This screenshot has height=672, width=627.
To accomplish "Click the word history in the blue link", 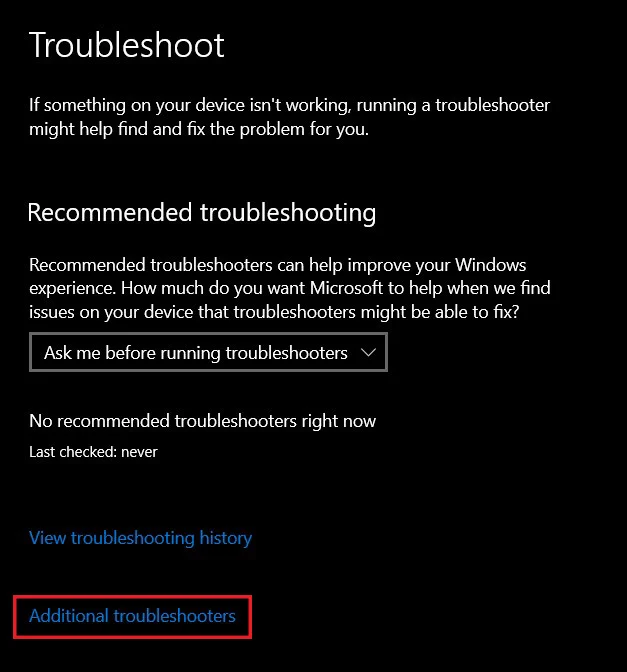I will [x=225, y=538].
